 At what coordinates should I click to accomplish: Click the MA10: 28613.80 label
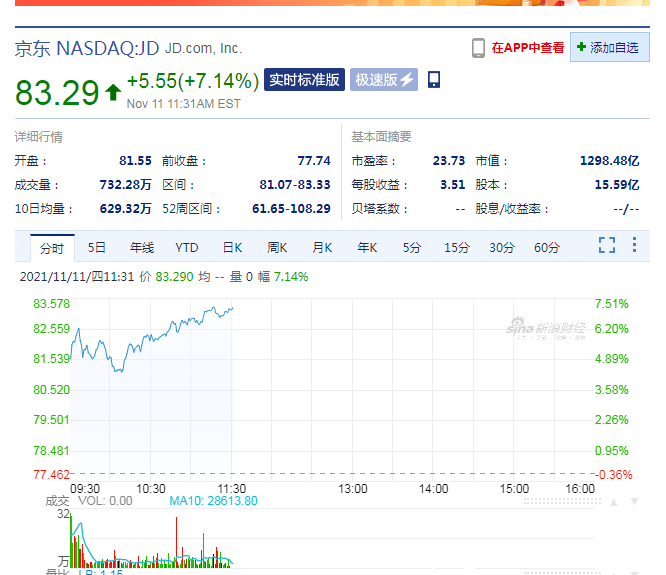(213, 501)
